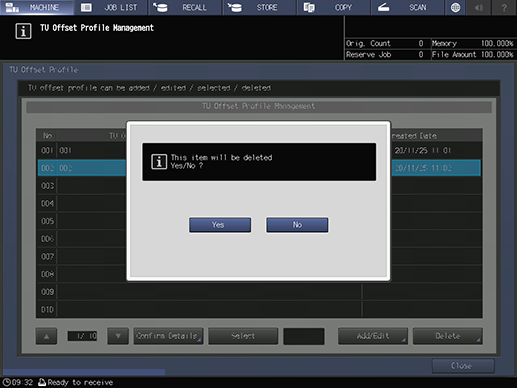Select profile row 001
This screenshot has width=517, height=388.
259,150
